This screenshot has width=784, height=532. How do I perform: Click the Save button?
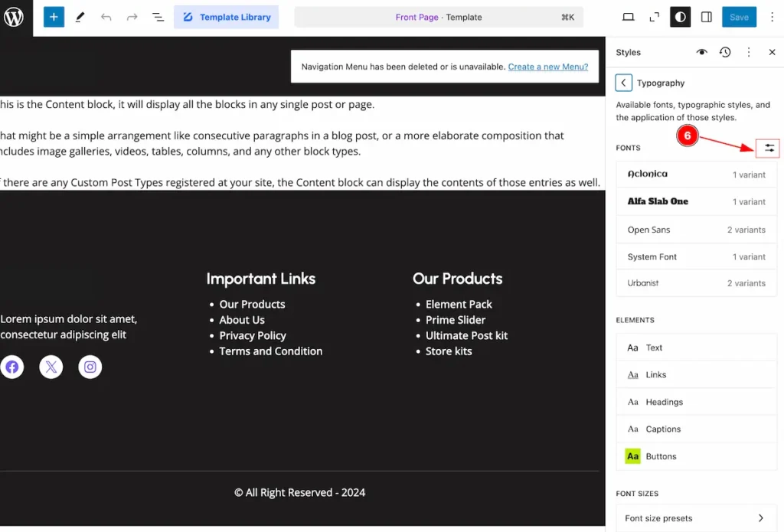[x=739, y=17]
